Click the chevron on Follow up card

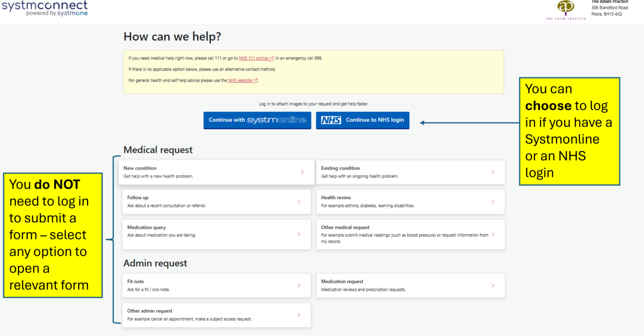tap(299, 201)
